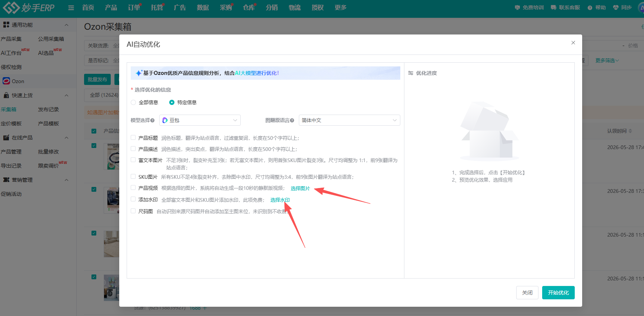
Task: Click the help icon beside 图翻原语言
Action: 292,120
